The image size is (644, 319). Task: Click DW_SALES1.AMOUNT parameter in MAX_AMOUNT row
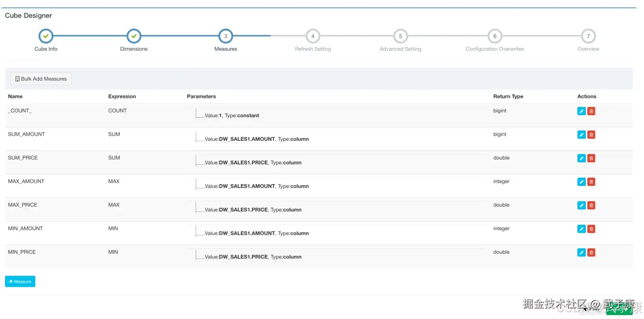(257, 186)
